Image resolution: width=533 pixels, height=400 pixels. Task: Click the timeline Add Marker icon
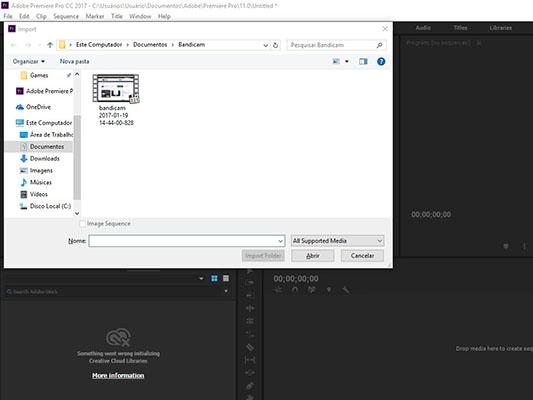[329, 290]
